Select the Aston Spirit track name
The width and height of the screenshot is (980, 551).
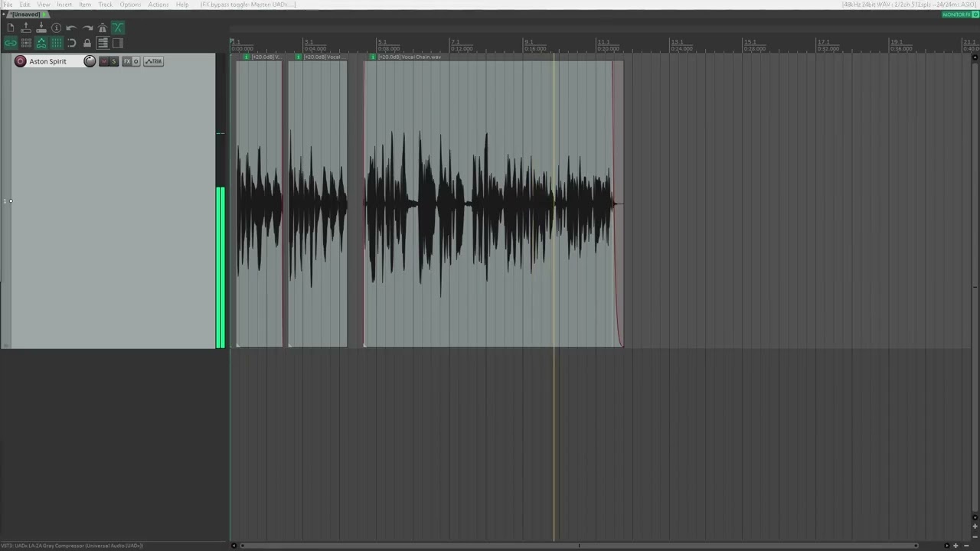pos(47,61)
